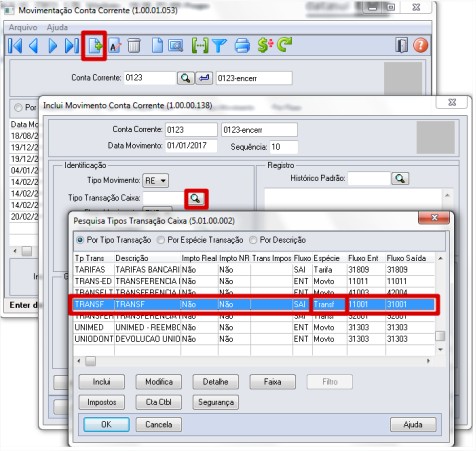
Task: Click the modify record icon
Action: click(x=115, y=46)
